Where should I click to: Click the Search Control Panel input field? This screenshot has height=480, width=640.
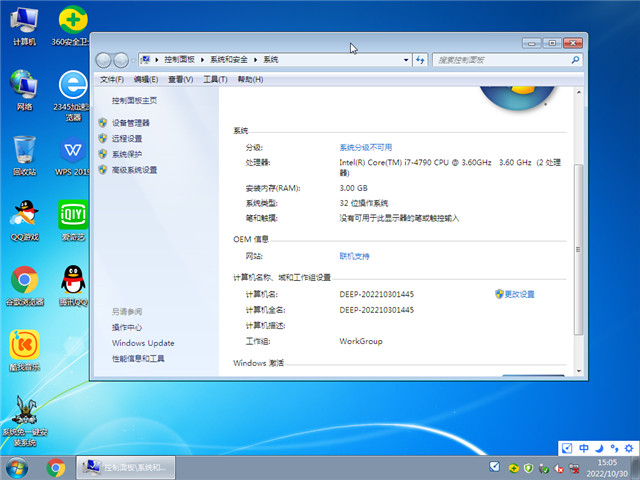coord(498,60)
